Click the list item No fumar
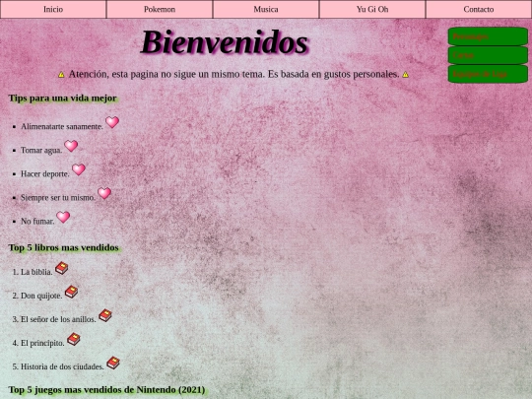The image size is (532, 399). pos(37,222)
